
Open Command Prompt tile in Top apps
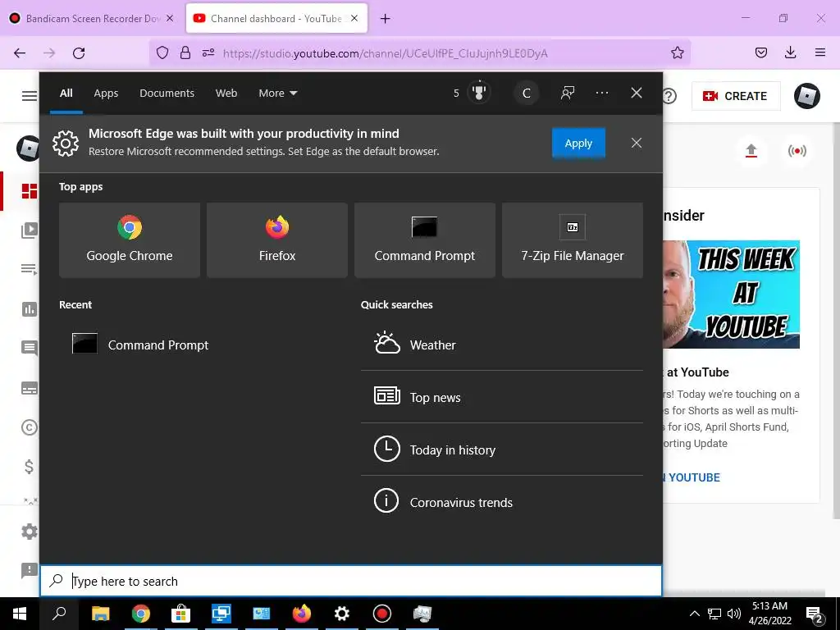(425, 240)
